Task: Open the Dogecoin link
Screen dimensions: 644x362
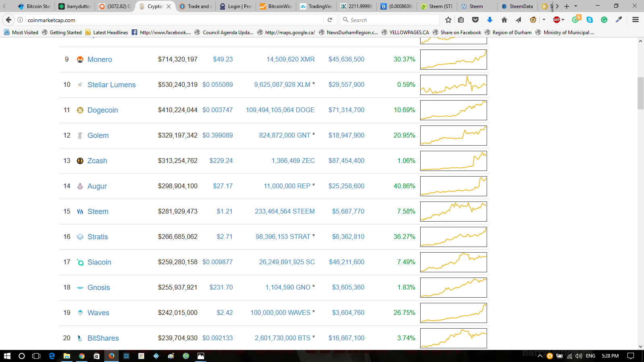Action: (103, 110)
